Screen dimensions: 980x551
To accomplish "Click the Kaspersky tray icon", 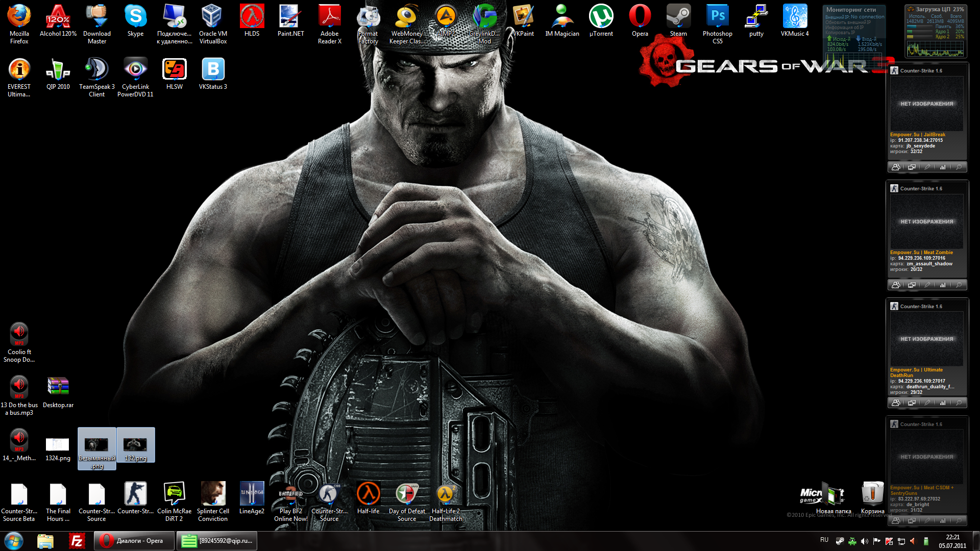I will pyautogui.click(x=889, y=541).
